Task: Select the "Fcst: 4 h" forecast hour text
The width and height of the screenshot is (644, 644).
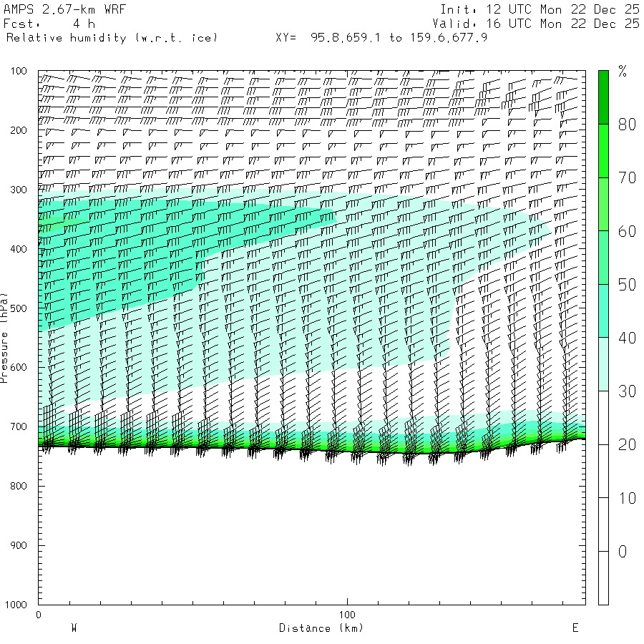Action: point(49,24)
